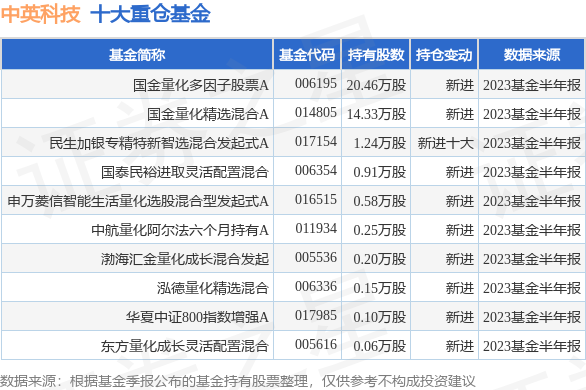Click fund code 006354
The width and height of the screenshot is (586, 390).
[316, 170]
